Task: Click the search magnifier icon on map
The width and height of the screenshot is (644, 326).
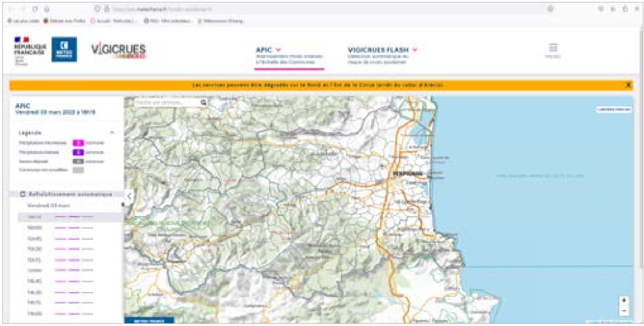Action: pos(203,103)
